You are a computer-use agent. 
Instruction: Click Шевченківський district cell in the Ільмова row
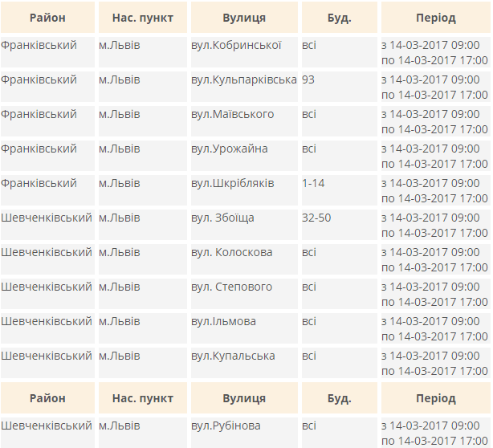[x=47, y=321]
